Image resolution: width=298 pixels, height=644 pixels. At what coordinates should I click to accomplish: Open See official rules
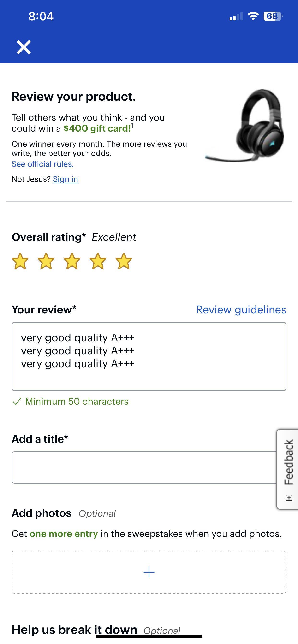pyautogui.click(x=42, y=164)
